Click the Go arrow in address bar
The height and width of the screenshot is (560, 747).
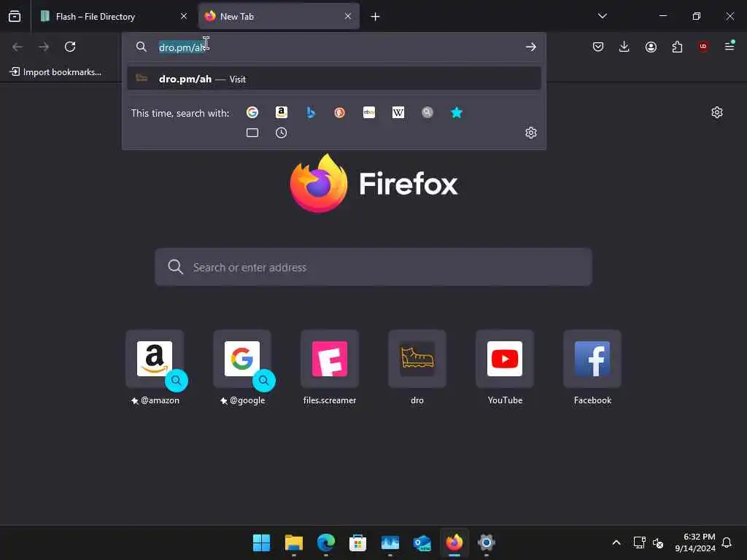click(531, 47)
